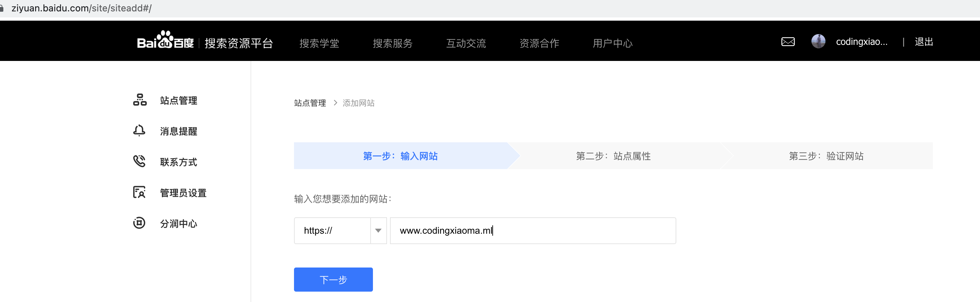The image size is (980, 302).
Task: Click the user avatar picture
Action: pos(818,41)
